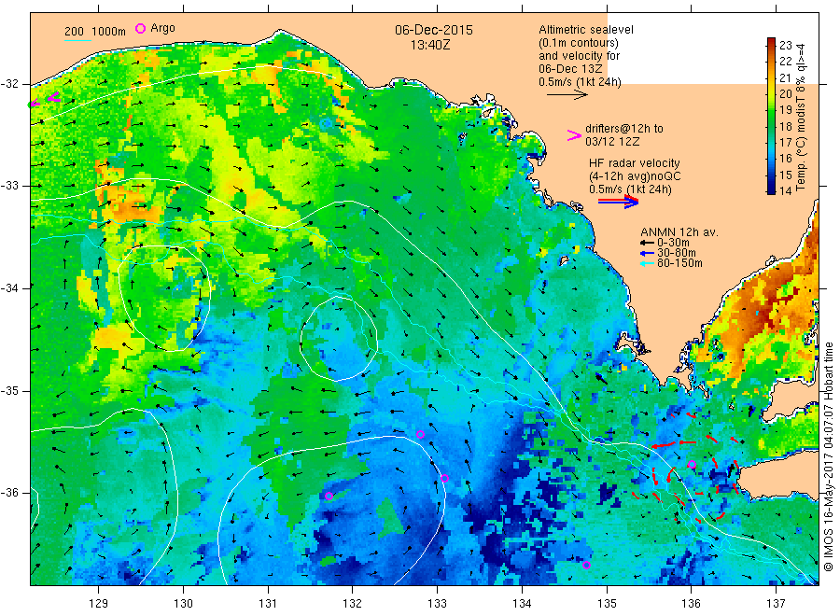Click the longitude axis label '133'
Viewport: 840px width, 616px height.
[437, 604]
